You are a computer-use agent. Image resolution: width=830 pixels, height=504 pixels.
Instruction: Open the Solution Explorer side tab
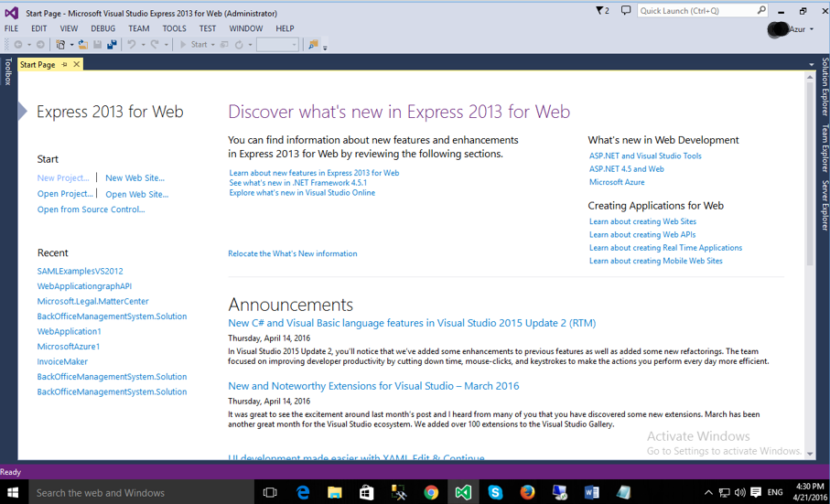click(825, 87)
